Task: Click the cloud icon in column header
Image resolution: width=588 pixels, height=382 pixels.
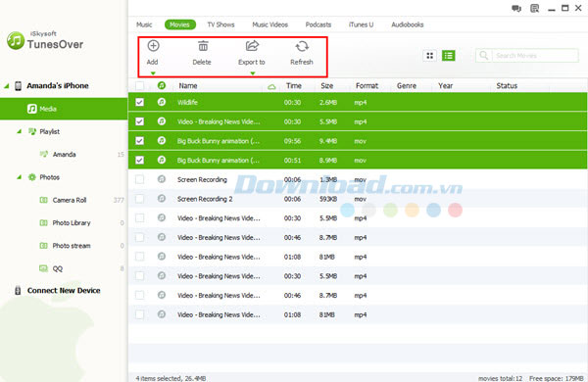Action: 271,87
